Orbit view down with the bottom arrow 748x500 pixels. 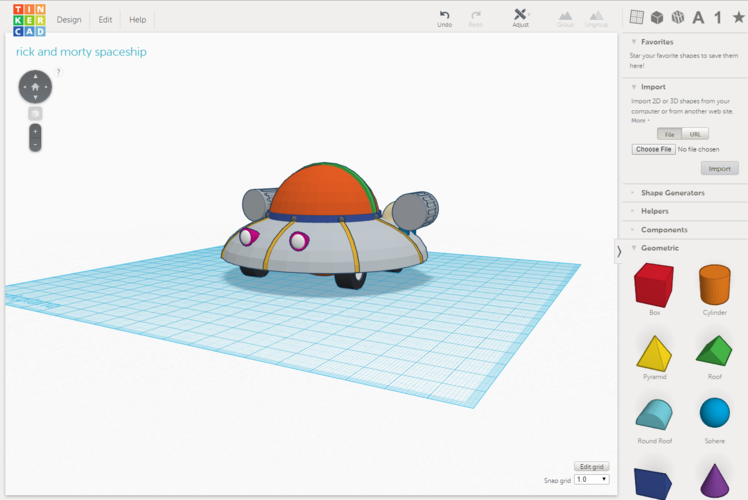point(35,97)
